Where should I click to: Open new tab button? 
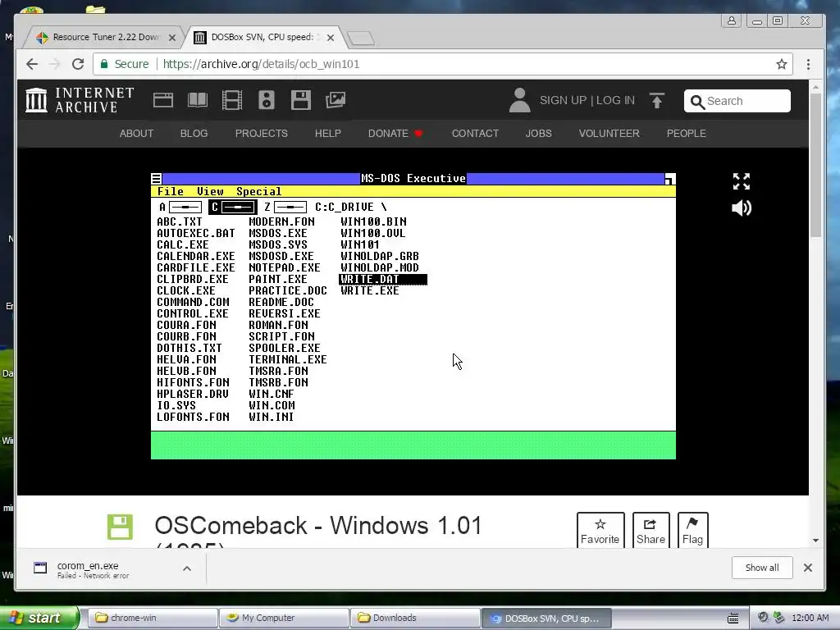pos(361,38)
